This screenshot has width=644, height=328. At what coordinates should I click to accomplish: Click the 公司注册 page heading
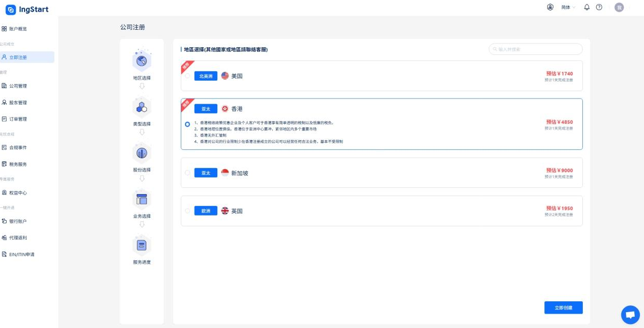pyautogui.click(x=132, y=27)
